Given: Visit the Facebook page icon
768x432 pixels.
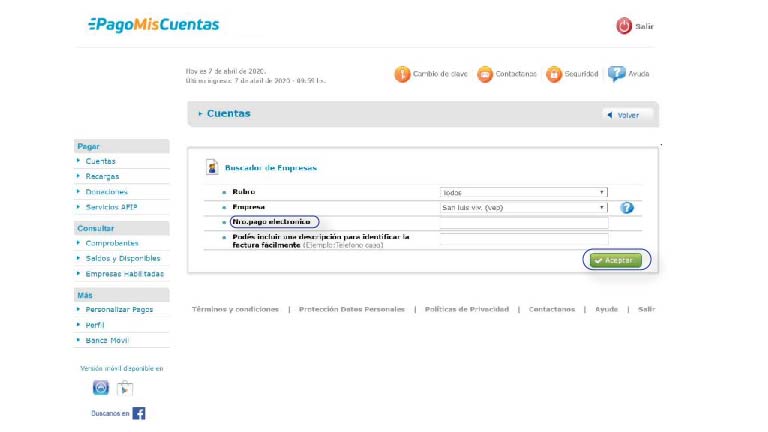Looking at the screenshot, I should pyautogui.click(x=138, y=413).
